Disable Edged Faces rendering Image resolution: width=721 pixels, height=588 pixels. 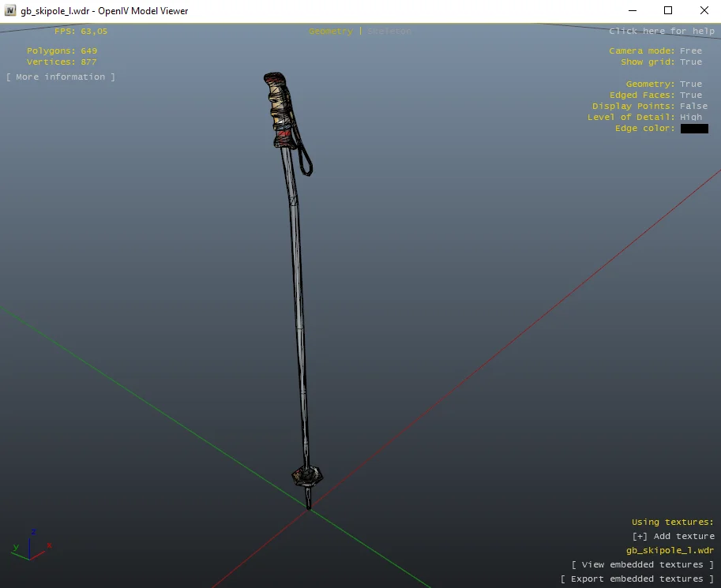point(690,95)
